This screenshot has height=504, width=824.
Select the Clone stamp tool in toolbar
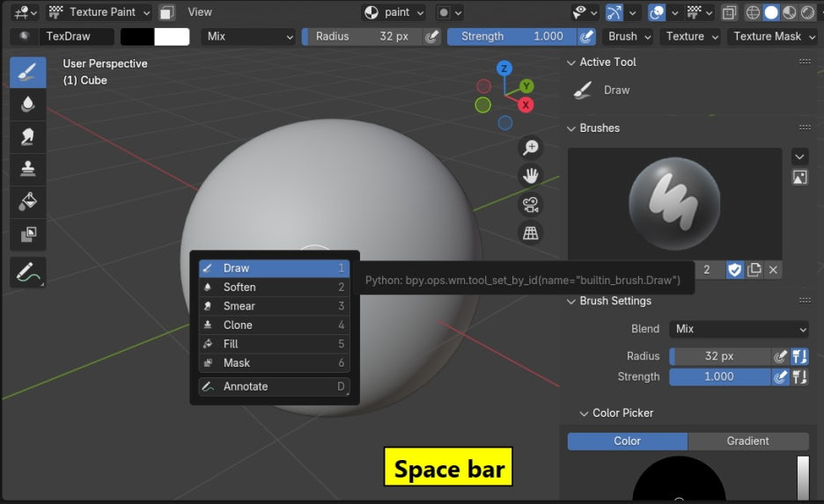(28, 169)
